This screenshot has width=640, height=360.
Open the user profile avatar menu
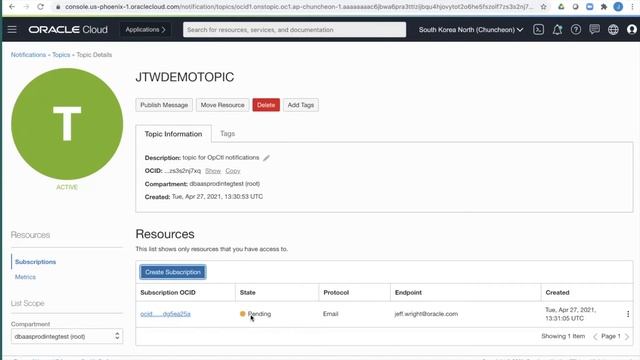click(631, 29)
